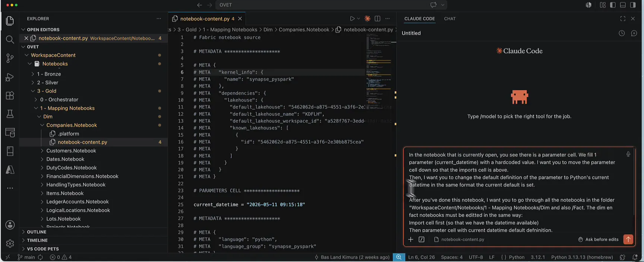Open errors and warnings count in status bar
Screen dimensions: 644x262
tap(61, 257)
